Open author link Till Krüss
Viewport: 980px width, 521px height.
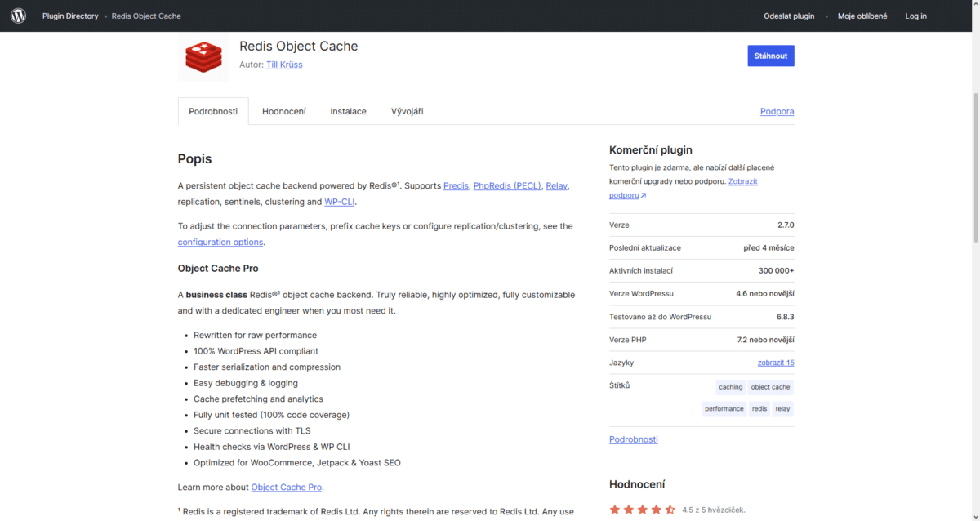pyautogui.click(x=284, y=65)
